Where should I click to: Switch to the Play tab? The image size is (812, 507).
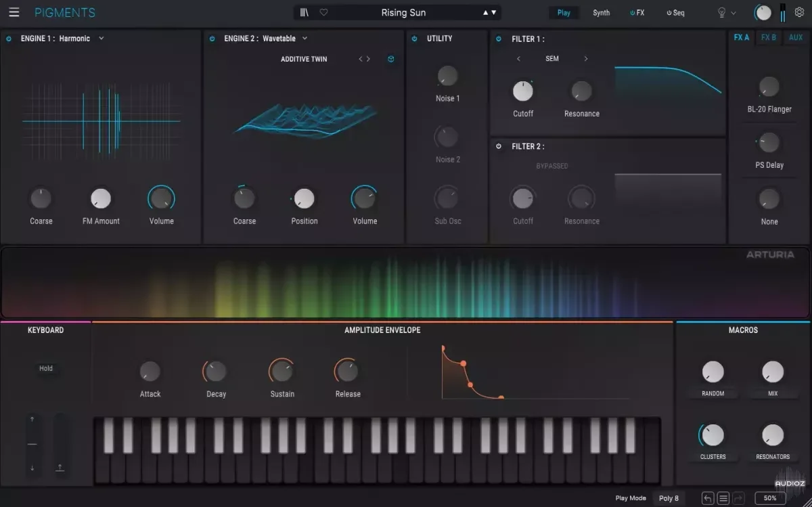pos(564,13)
